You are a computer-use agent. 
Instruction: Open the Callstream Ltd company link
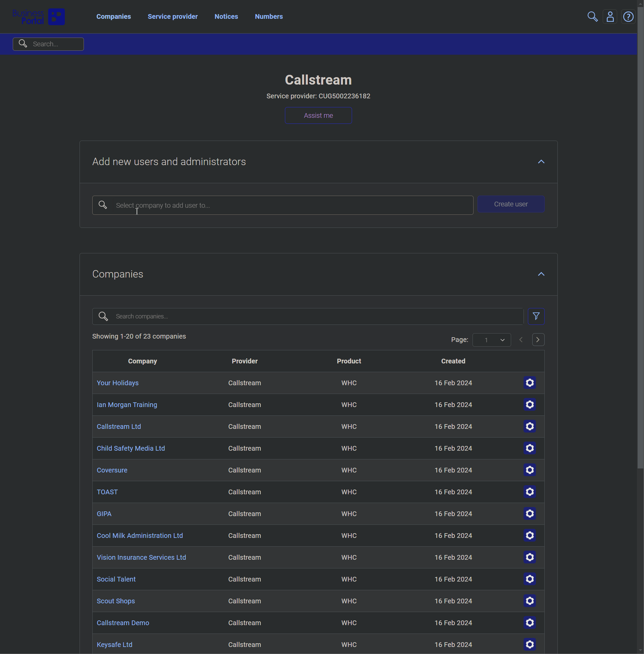(x=119, y=426)
